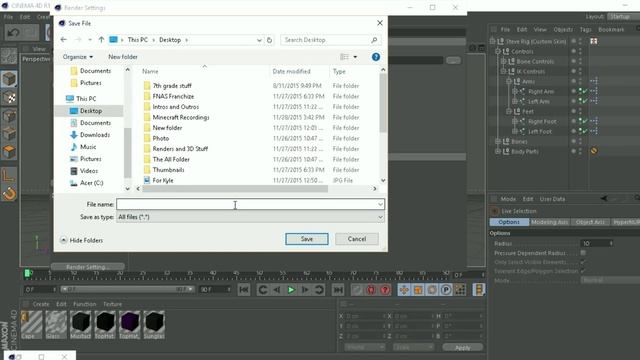Collapse the Steve Rig tree node
The height and width of the screenshot is (360, 640).
[x=492, y=41]
